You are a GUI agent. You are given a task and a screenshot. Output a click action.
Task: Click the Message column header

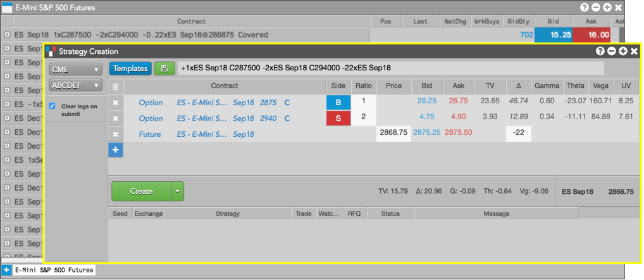(x=496, y=214)
